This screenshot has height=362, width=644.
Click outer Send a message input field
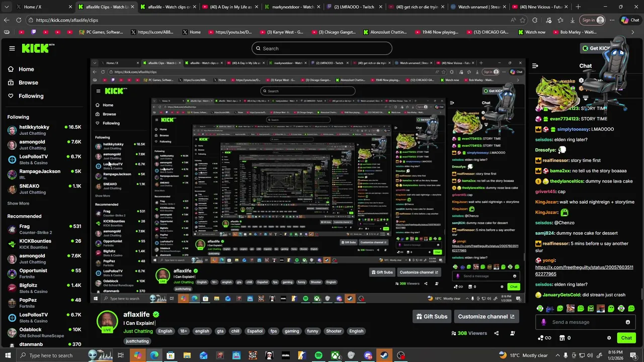[x=586, y=322]
